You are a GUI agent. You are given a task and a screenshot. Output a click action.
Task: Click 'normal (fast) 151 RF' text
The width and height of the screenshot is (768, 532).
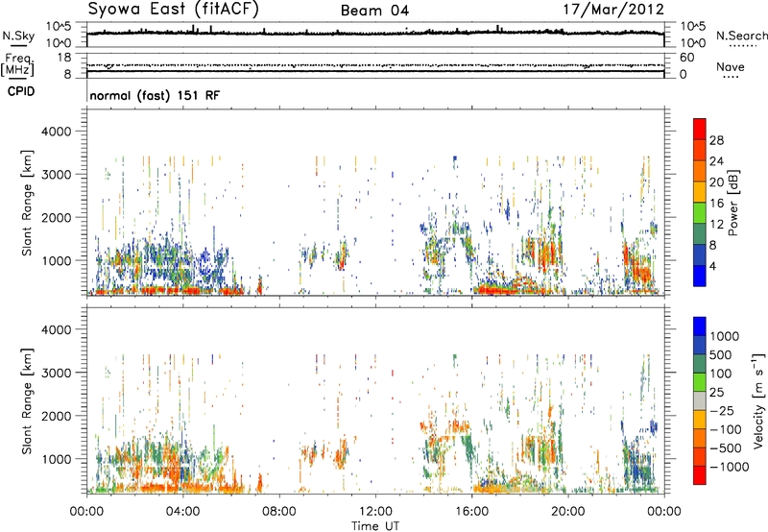(x=155, y=95)
